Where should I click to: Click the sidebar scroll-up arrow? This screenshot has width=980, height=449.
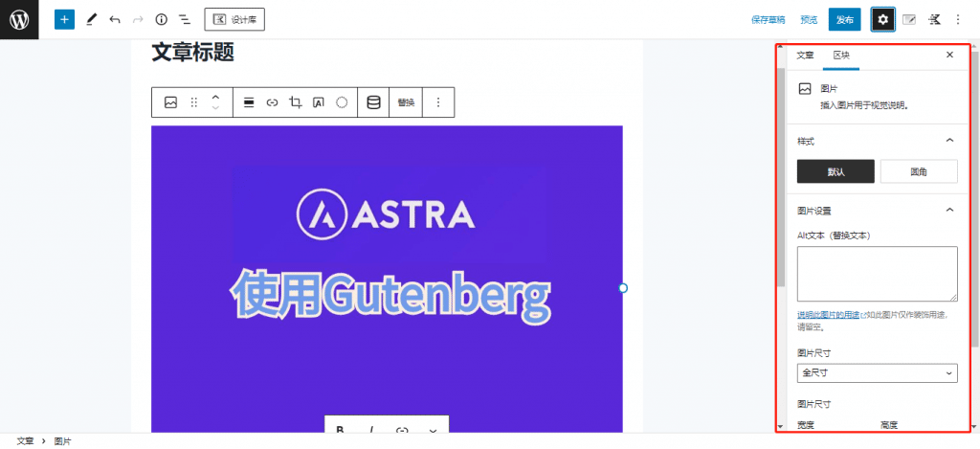pyautogui.click(x=779, y=48)
